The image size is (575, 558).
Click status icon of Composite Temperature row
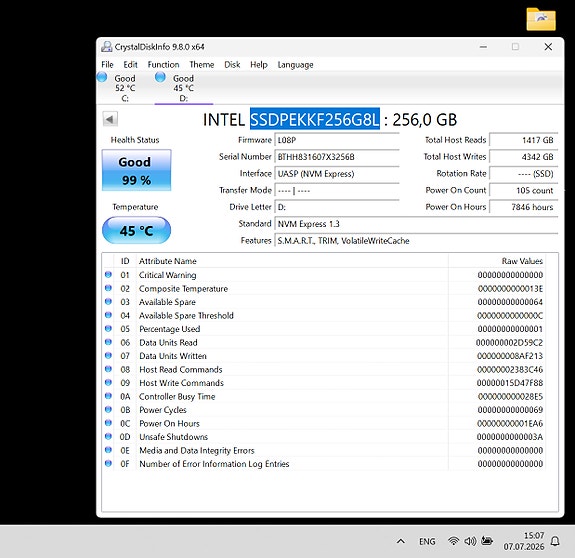(x=108, y=288)
